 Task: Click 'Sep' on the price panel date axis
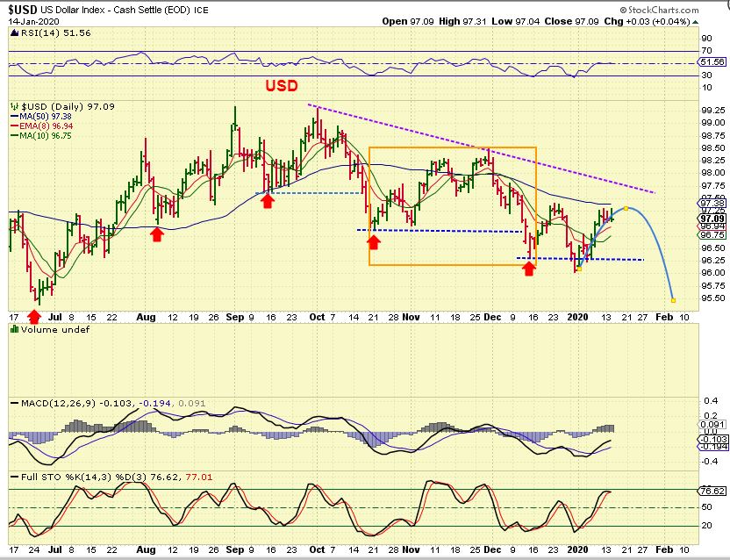click(x=235, y=317)
